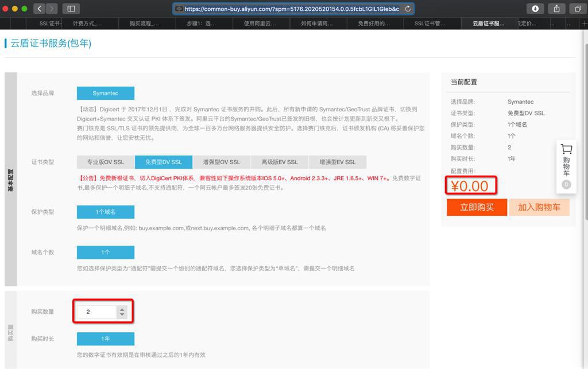The width and height of the screenshot is (588, 369).
Task: Click the 证书类型 label in the form
Action: tap(42, 162)
